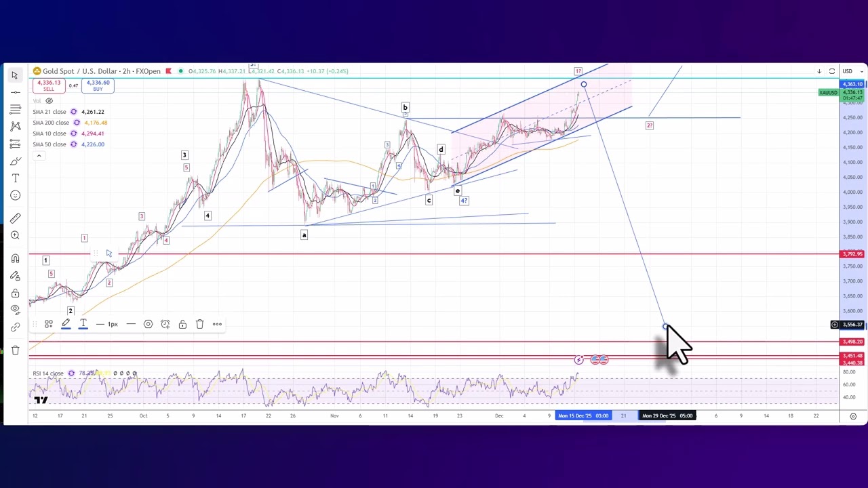The width and height of the screenshot is (868, 488).
Task: Add alert on the selected drawing
Action: pos(165,325)
